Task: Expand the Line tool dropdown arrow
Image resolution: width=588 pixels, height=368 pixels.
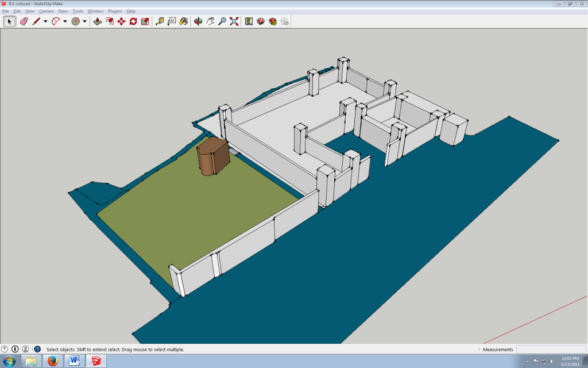Action: [x=45, y=22]
